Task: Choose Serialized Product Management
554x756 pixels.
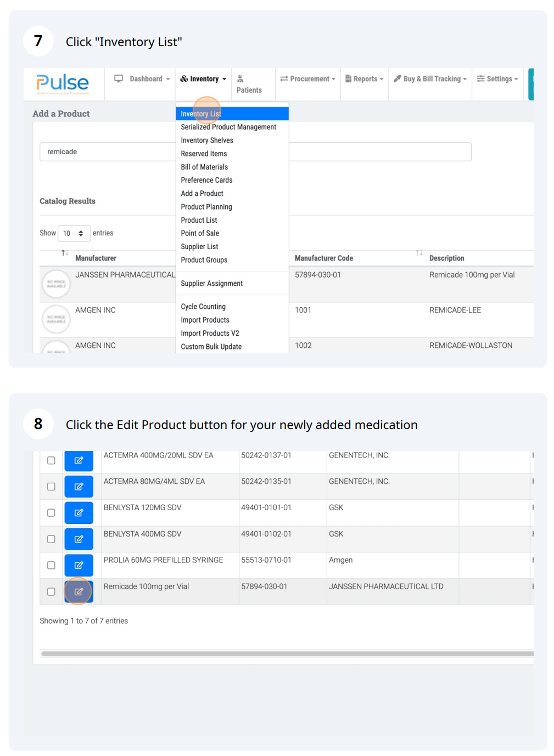Action: (x=228, y=127)
